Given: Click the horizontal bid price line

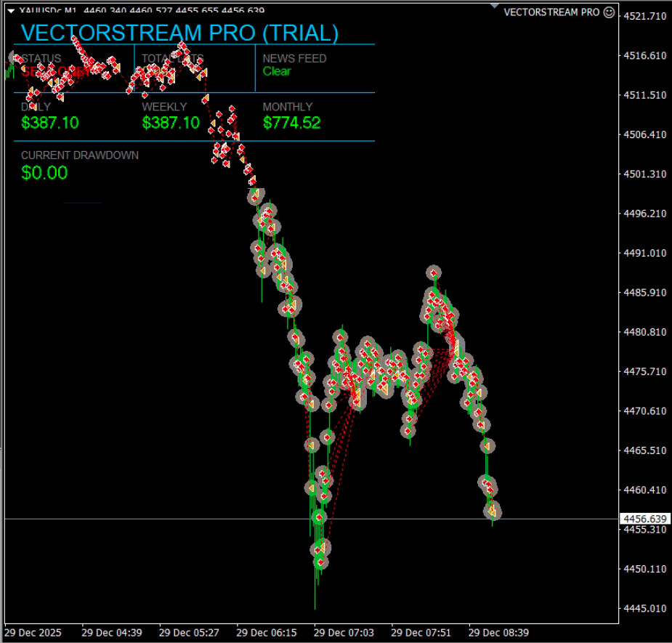Looking at the screenshot, I should click(x=312, y=519).
